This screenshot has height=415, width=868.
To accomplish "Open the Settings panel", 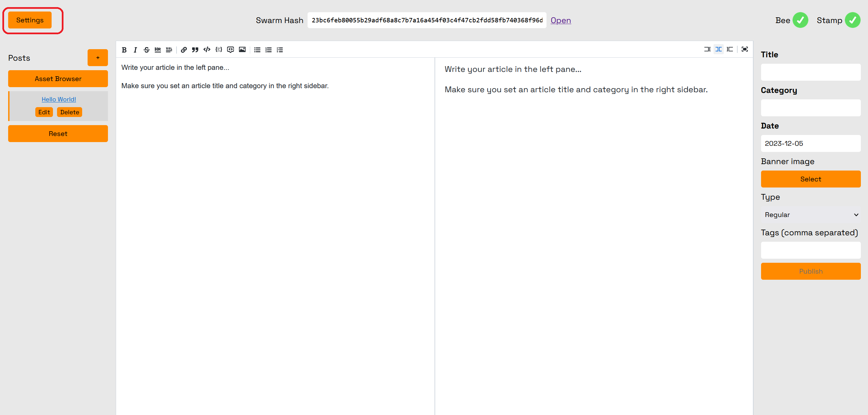I will (x=30, y=20).
